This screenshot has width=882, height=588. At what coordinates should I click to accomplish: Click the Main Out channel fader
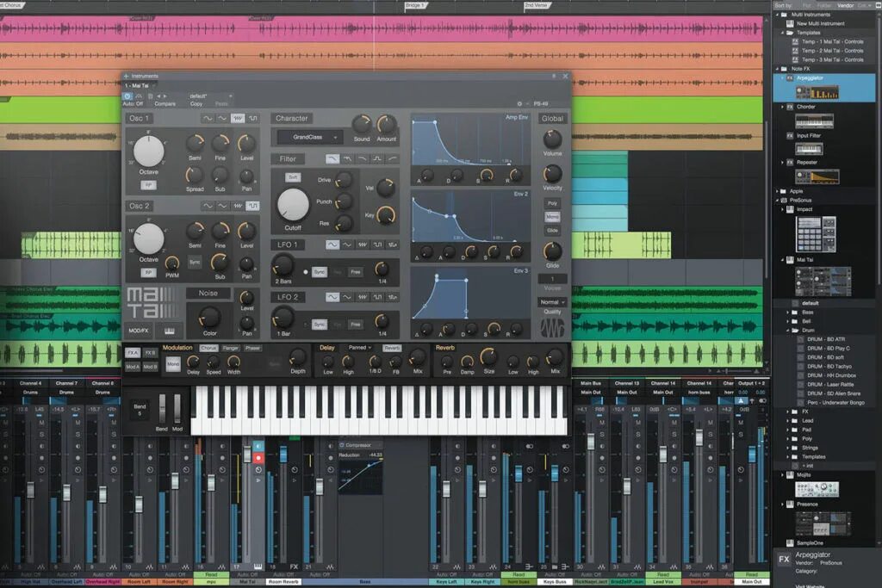point(752,455)
